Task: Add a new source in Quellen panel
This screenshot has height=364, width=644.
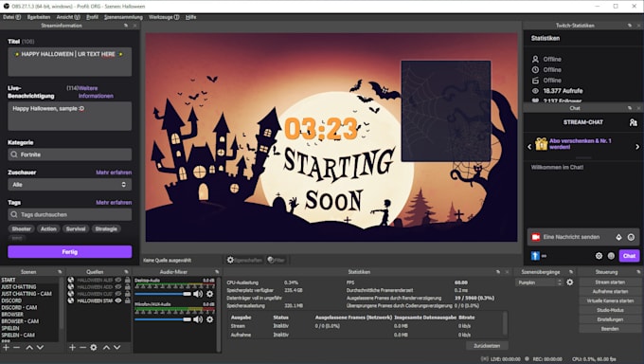Action: [x=72, y=348]
